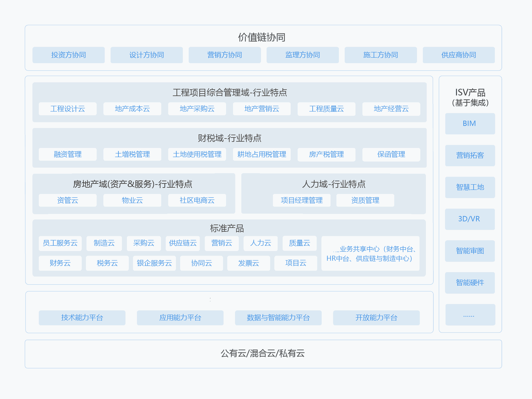Image resolution: width=532 pixels, height=399 pixels.
Task: Open the 智能硬件 product box
Action: click(x=470, y=283)
